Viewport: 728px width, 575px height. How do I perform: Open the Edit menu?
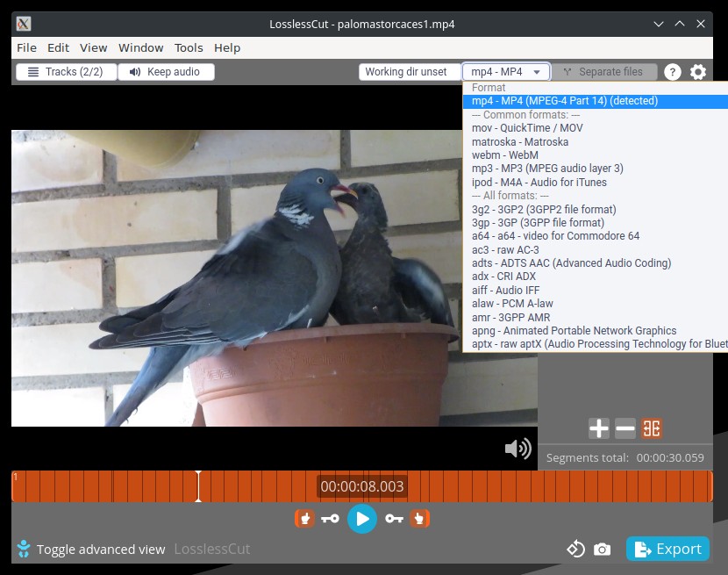pyautogui.click(x=58, y=48)
